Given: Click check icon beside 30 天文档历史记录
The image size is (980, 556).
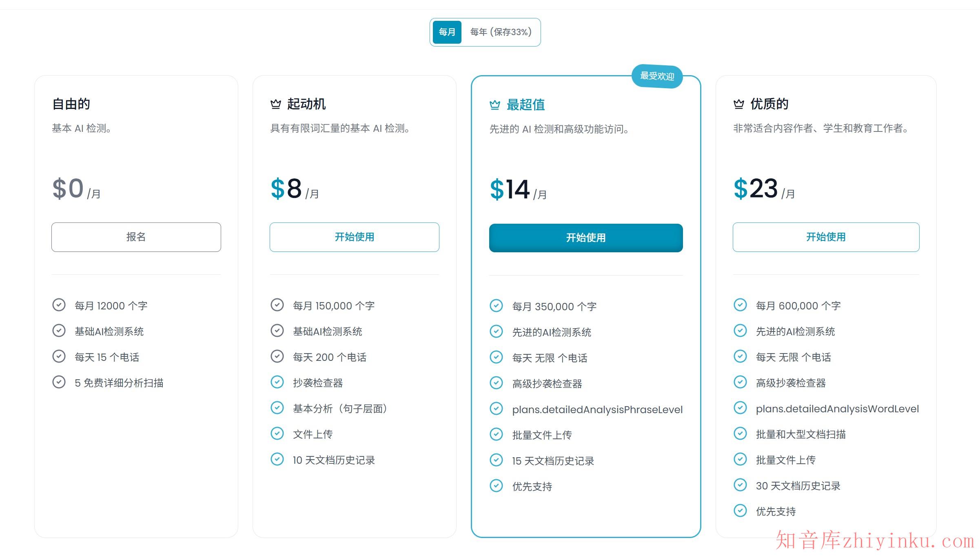Looking at the screenshot, I should coord(740,485).
